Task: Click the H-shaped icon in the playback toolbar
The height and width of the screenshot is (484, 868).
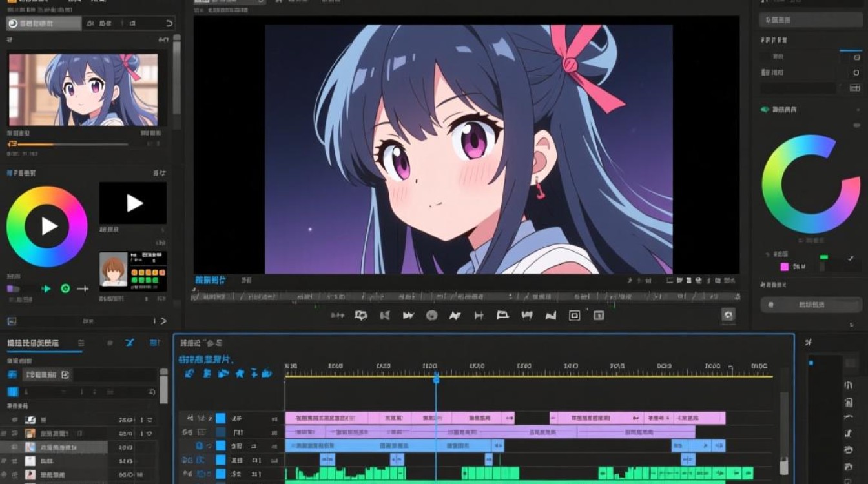Action: (479, 316)
